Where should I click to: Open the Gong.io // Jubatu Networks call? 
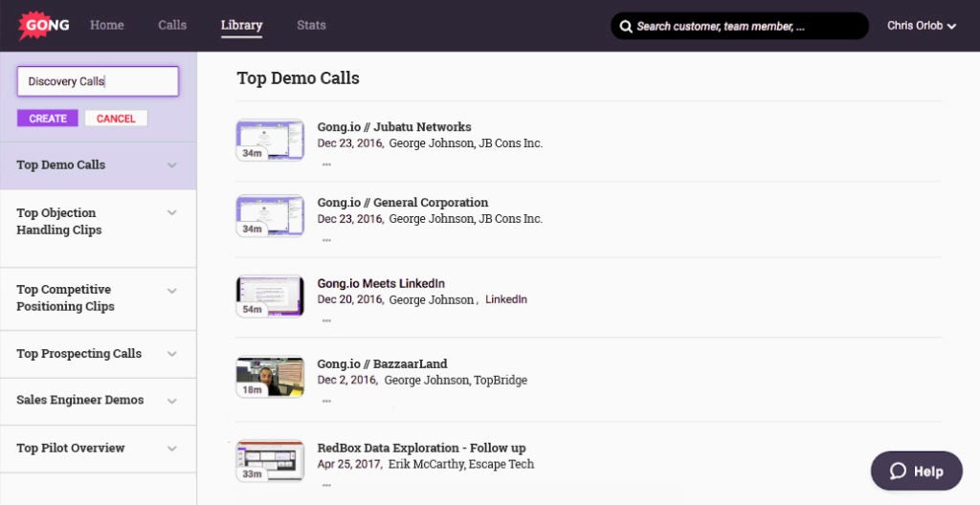tap(393, 127)
